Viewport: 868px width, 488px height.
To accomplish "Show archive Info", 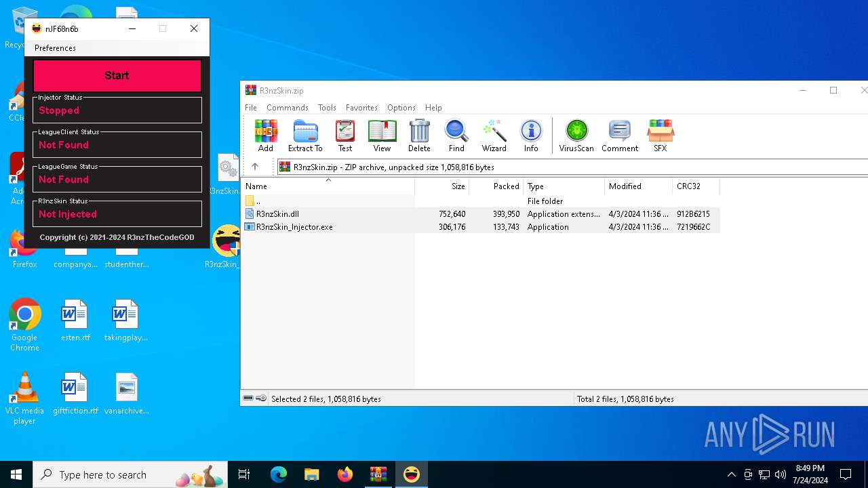I will [531, 136].
